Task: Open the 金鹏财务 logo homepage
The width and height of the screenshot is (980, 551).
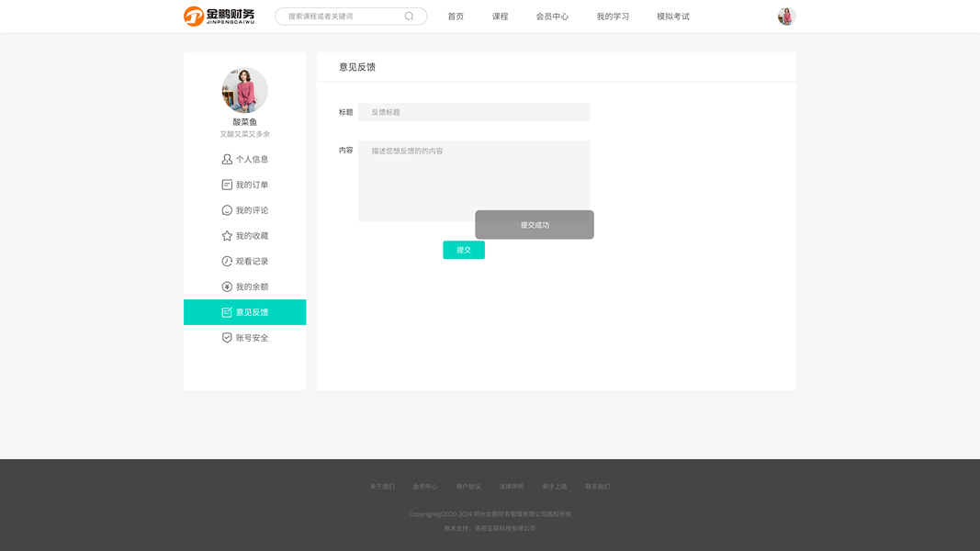Action: point(220,17)
